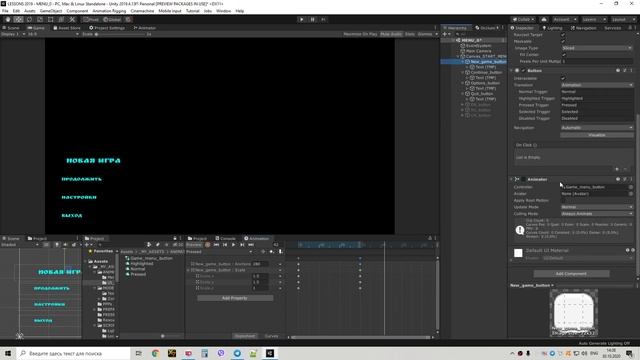
Task: Open the Console tab
Action: [225, 238]
